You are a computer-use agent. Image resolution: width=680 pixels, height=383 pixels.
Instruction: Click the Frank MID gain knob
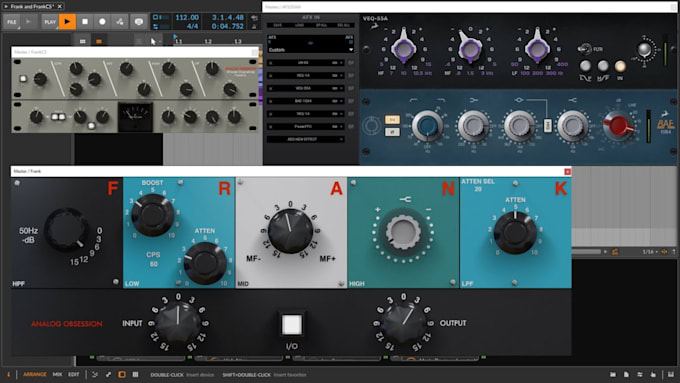(x=291, y=231)
